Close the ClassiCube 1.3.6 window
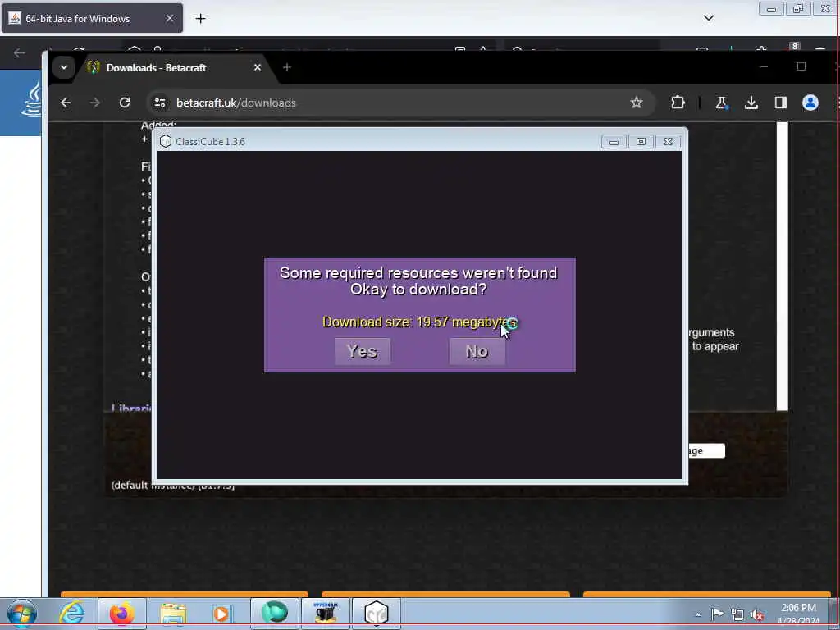This screenshot has height=630, width=840. click(668, 141)
